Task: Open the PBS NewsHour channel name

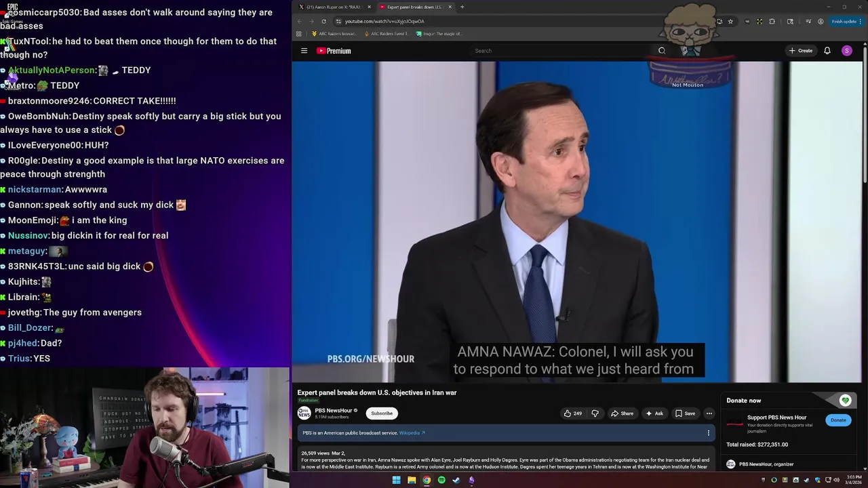Action: (x=333, y=411)
